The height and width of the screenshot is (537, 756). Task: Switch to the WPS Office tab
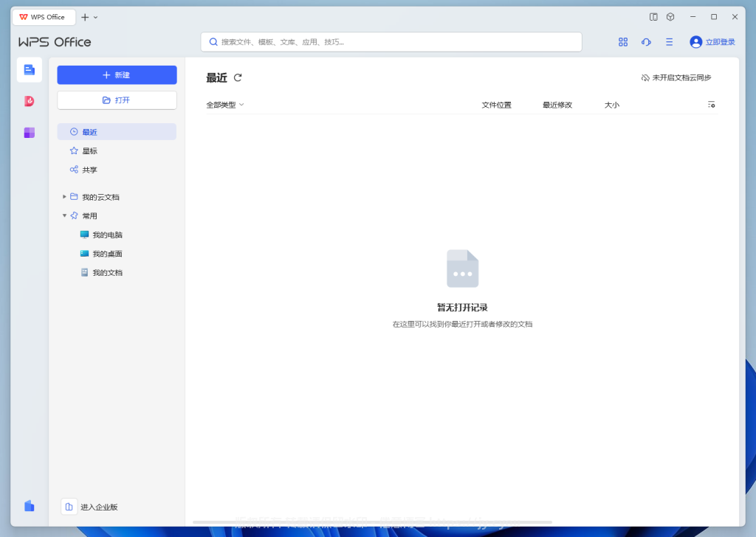[44, 17]
